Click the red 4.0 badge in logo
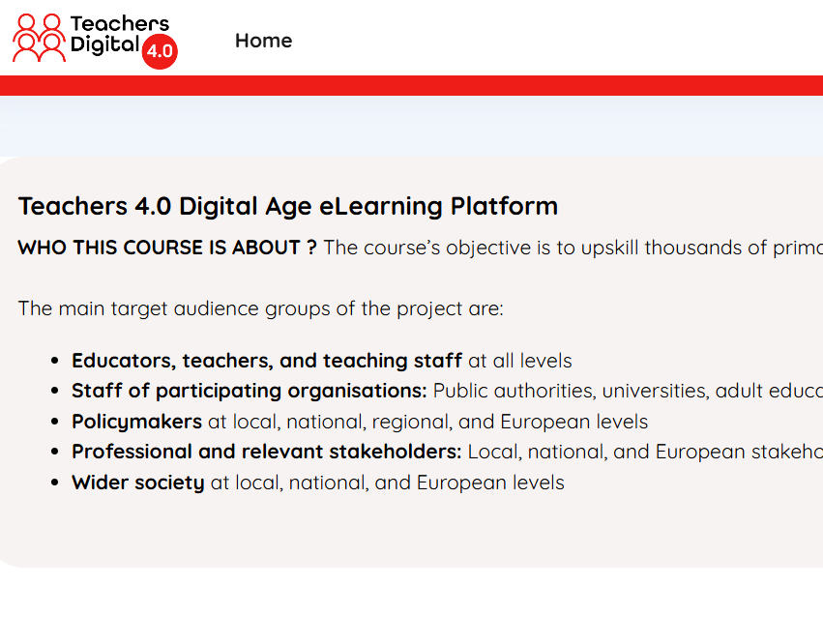 160,51
